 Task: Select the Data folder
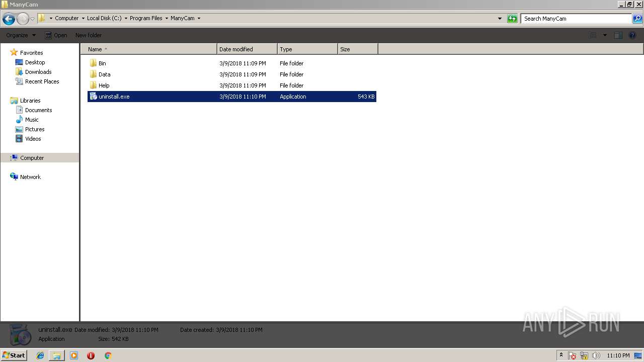(x=104, y=74)
